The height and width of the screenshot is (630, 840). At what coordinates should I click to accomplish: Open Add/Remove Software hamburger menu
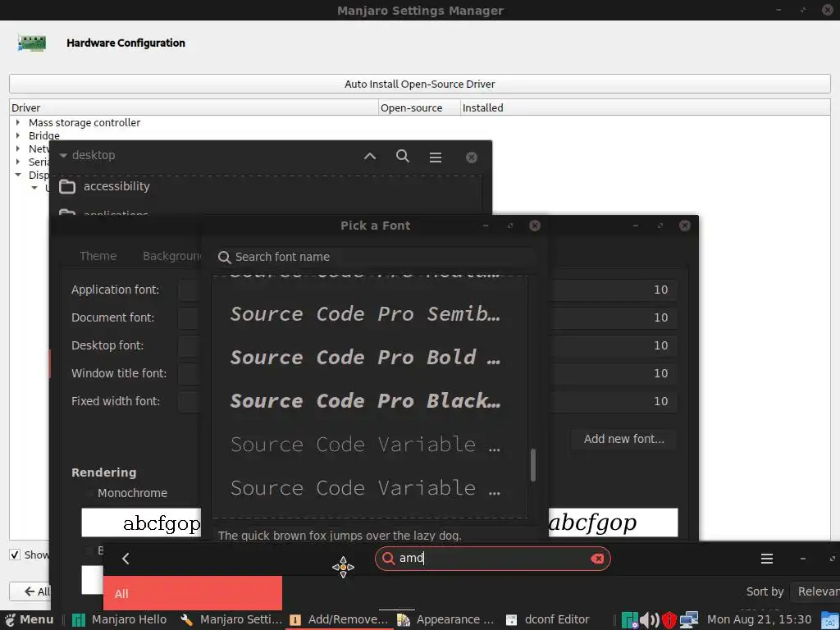click(767, 559)
